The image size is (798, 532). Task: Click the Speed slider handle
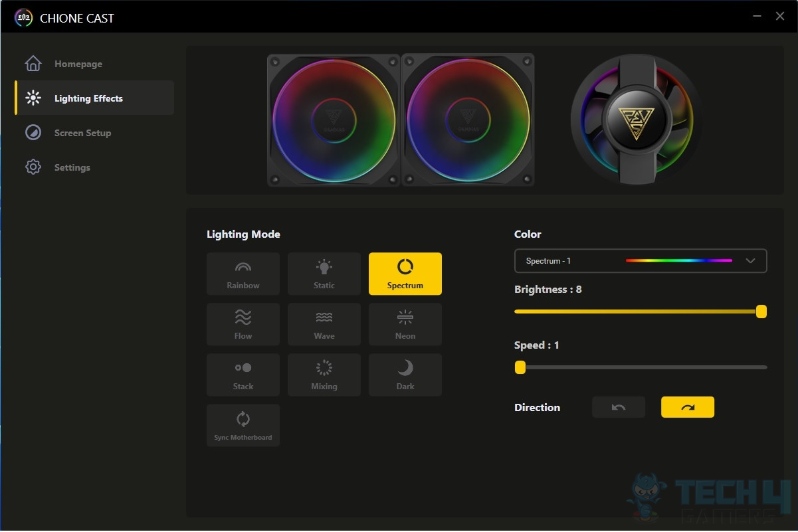click(x=520, y=367)
